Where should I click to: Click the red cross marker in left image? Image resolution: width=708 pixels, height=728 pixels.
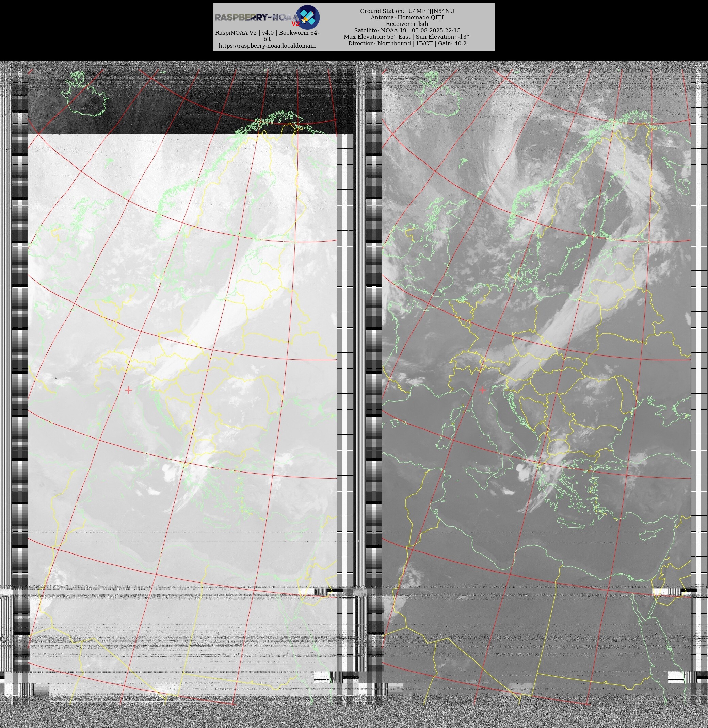(128, 390)
